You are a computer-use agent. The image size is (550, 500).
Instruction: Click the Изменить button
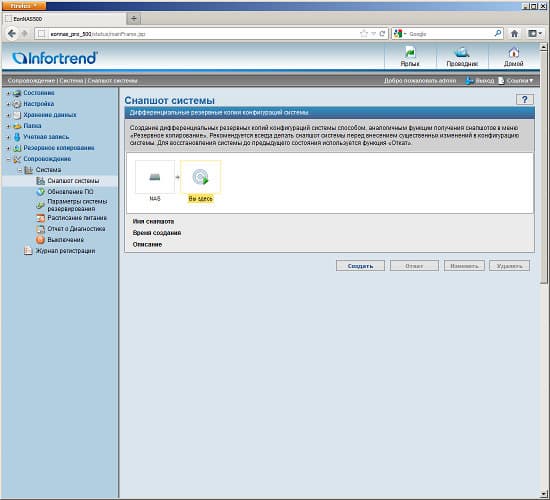click(x=464, y=266)
